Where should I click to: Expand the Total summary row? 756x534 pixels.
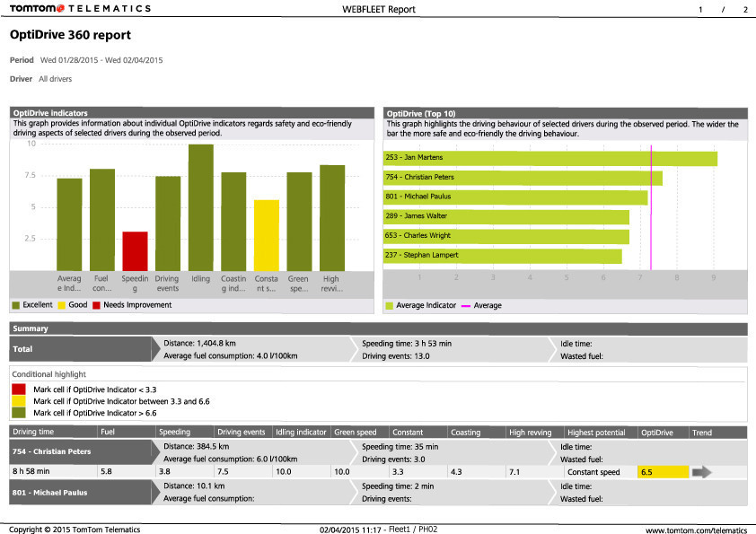click(x=81, y=349)
